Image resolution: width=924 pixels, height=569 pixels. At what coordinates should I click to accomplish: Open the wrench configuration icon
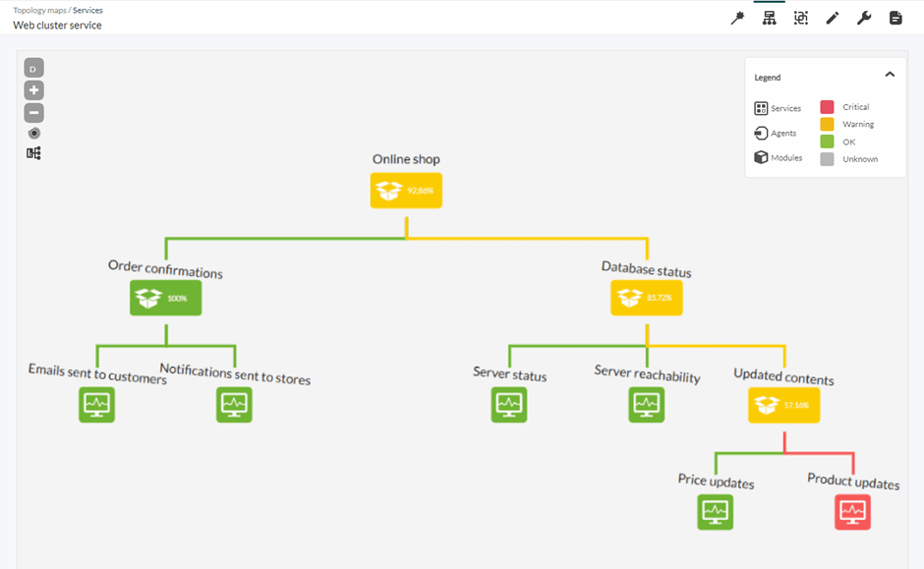[864, 18]
